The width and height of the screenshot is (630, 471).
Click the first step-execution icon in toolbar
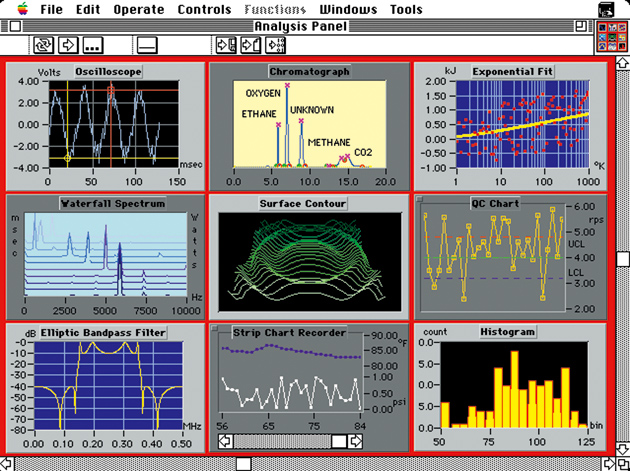coord(227,45)
